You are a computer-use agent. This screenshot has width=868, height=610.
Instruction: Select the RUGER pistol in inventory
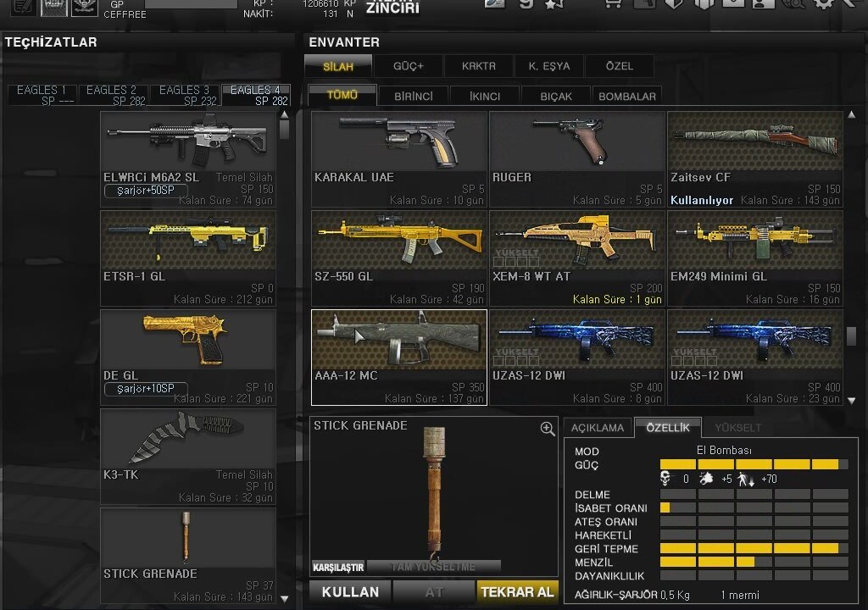click(x=576, y=158)
